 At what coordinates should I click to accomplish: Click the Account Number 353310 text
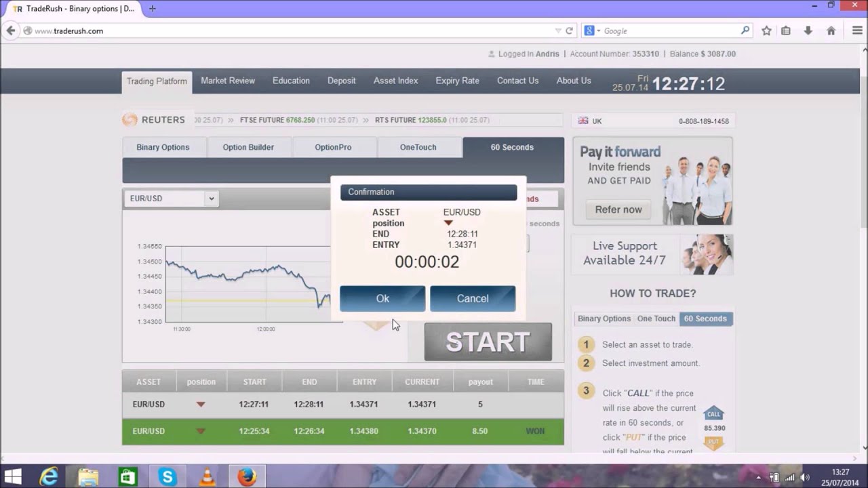[614, 54]
